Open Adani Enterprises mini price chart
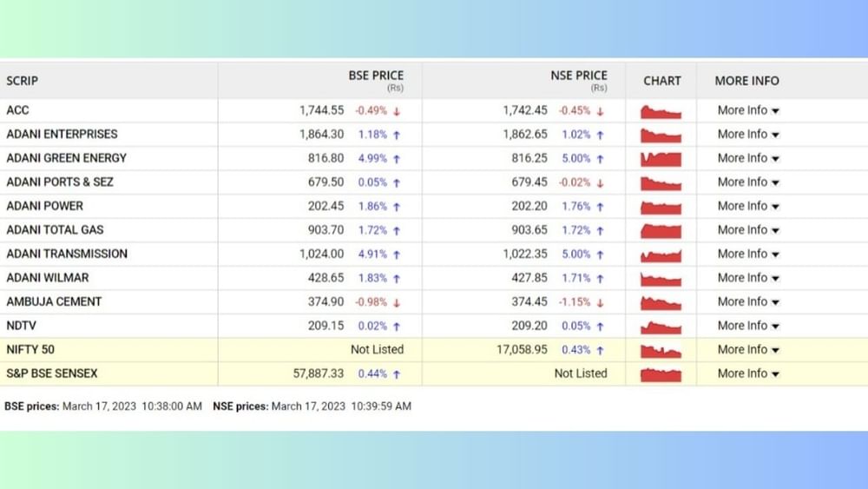The image size is (868, 489). pos(661,135)
